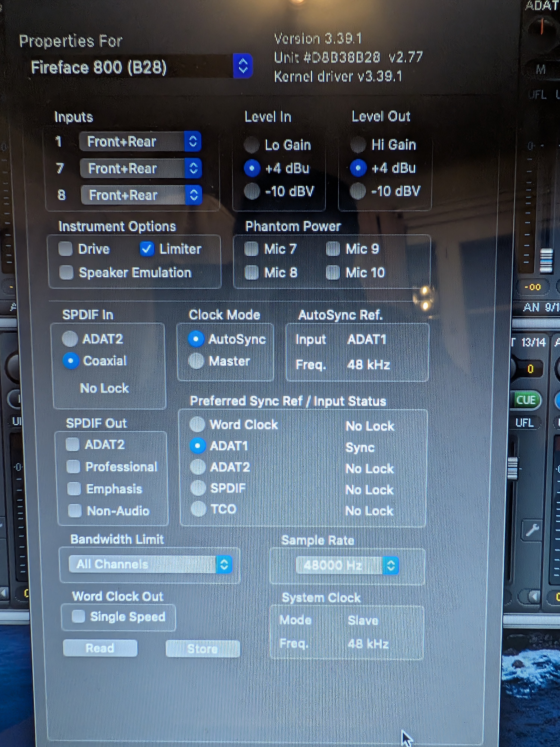Uncheck the Limiter checkbox

pyautogui.click(x=147, y=249)
